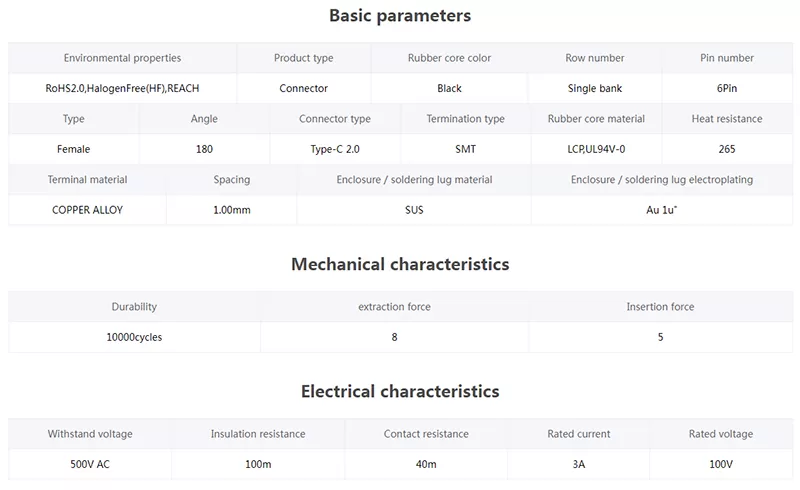Image resolution: width=800 pixels, height=490 pixels.
Task: Click the Insertion force header cell
Action: pyautogui.click(x=661, y=306)
